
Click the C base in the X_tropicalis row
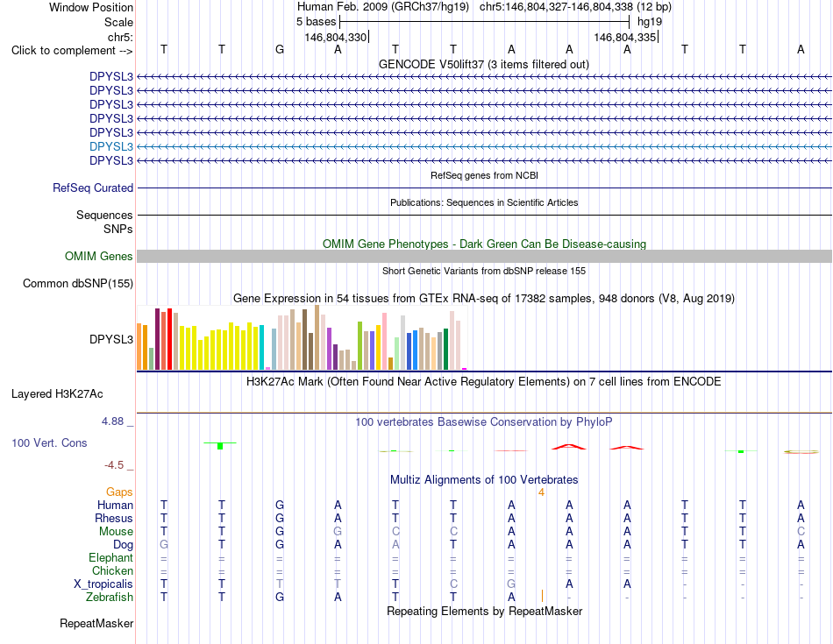coord(453,584)
